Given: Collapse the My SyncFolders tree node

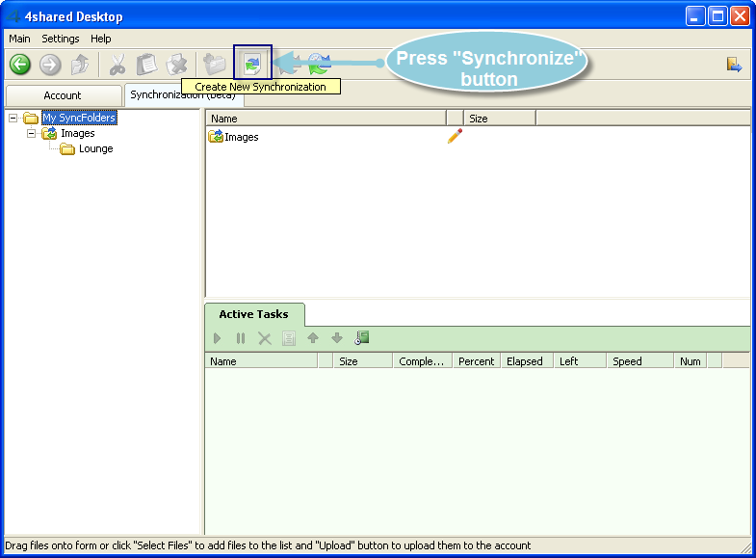Looking at the screenshot, I should (x=13, y=118).
